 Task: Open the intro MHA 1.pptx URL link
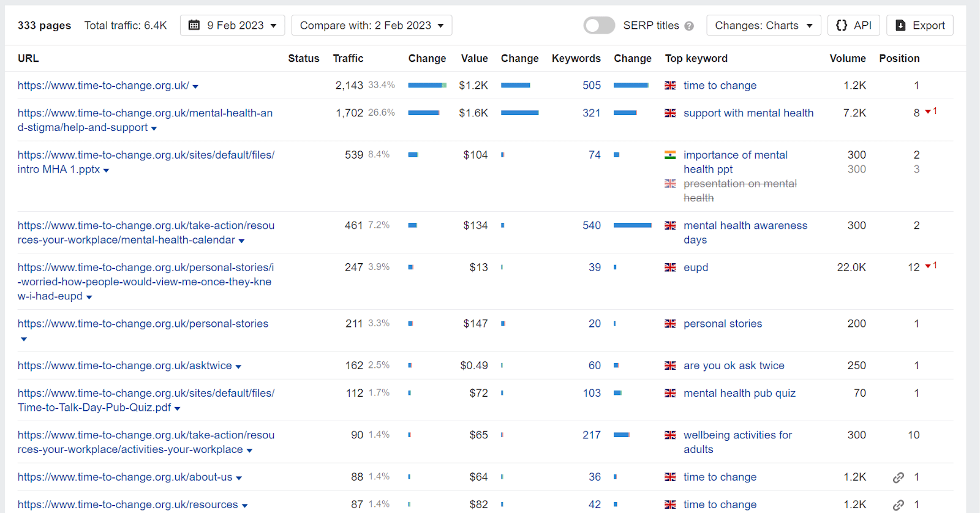click(146, 162)
